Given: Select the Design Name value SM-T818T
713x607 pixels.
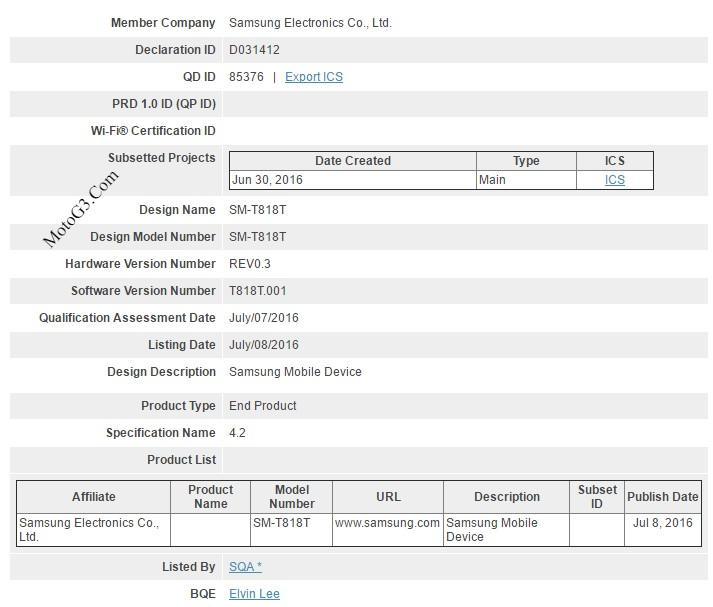Looking at the screenshot, I should tap(257, 210).
